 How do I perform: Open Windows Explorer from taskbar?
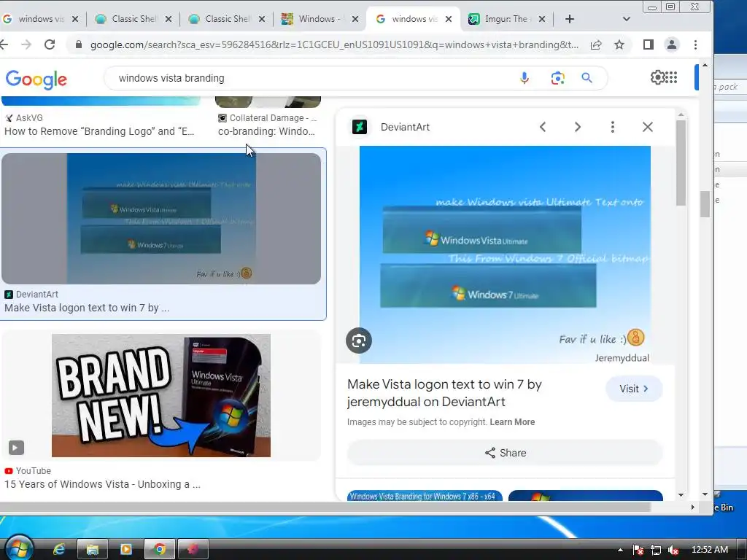click(93, 550)
